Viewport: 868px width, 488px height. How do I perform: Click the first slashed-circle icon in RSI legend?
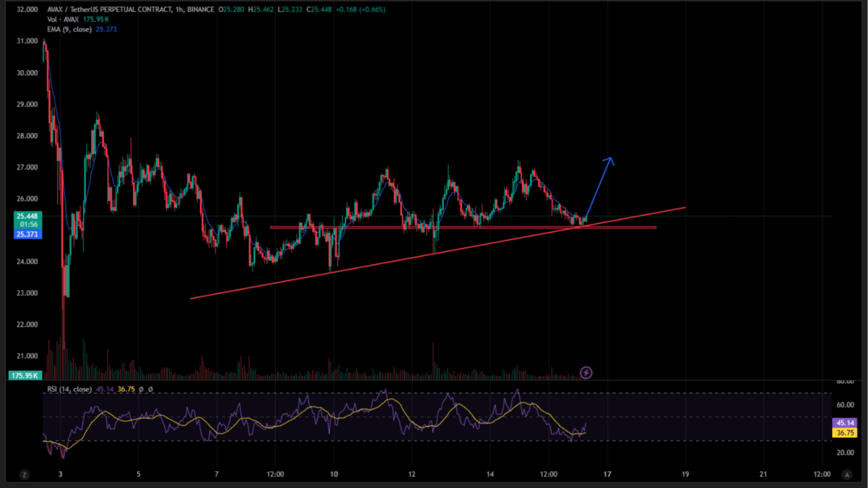point(142,389)
